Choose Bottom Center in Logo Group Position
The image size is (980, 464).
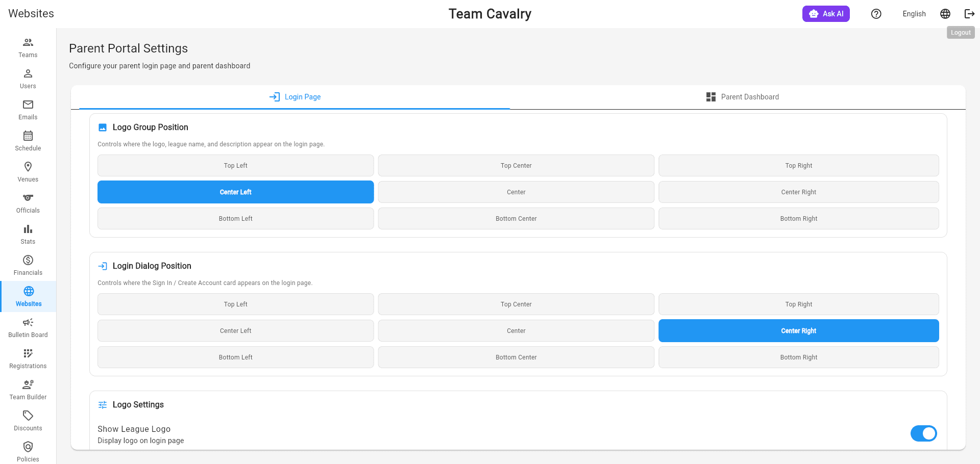click(516, 219)
